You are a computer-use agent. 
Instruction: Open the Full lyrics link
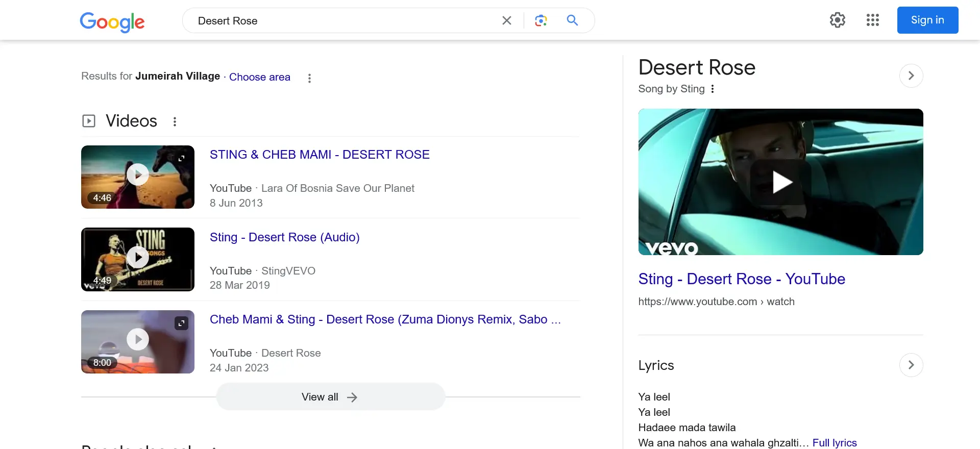coord(834,442)
